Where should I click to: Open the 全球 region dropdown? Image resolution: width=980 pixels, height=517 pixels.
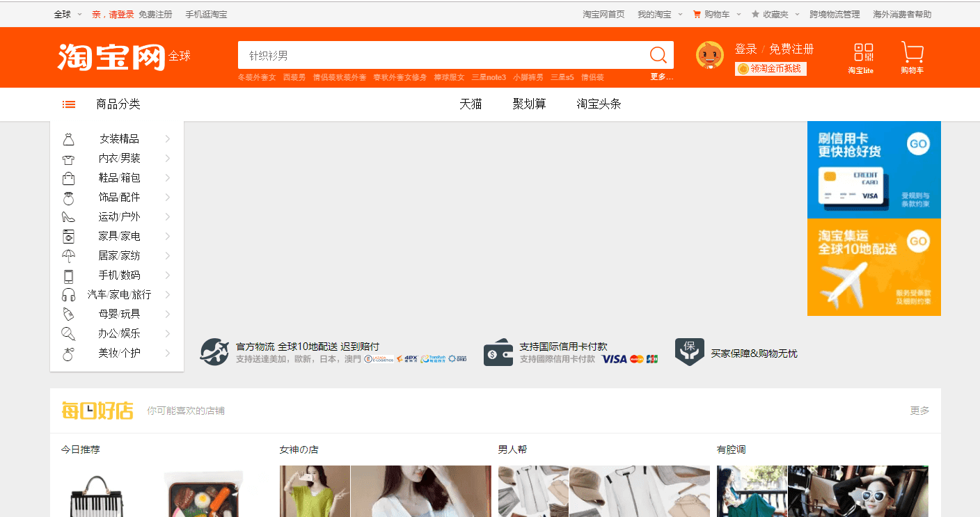[68, 14]
